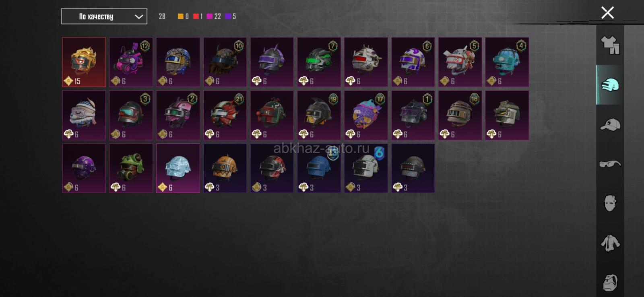Open the cap category icon
The height and width of the screenshot is (297, 644).
[x=610, y=124]
